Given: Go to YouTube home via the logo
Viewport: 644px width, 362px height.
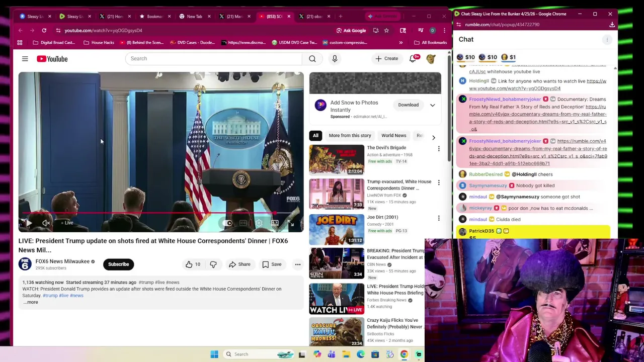Looking at the screenshot, I should (52, 59).
